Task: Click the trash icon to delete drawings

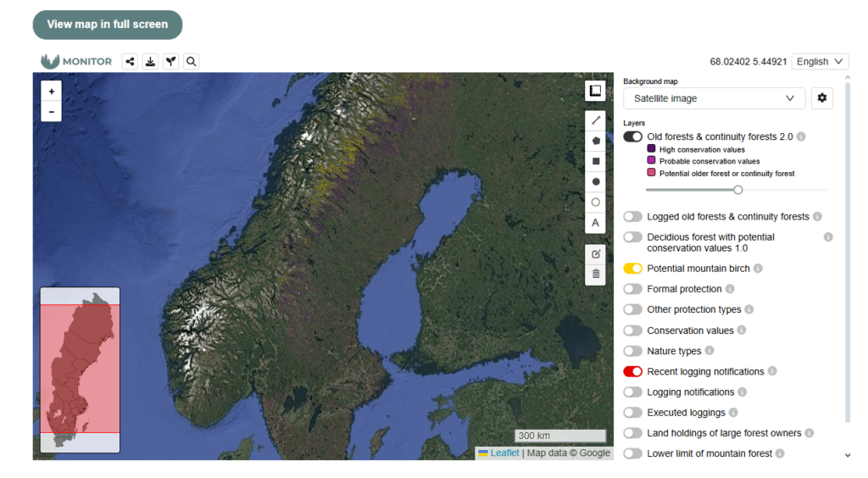Action: pos(596,274)
